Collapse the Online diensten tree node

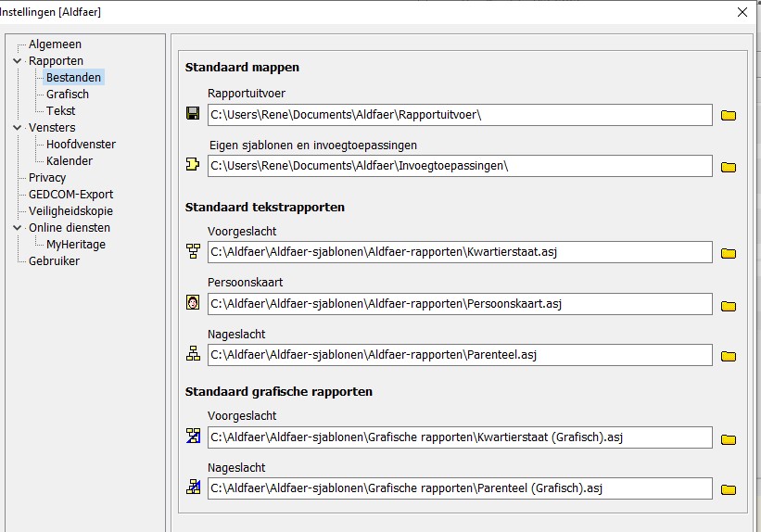17,228
